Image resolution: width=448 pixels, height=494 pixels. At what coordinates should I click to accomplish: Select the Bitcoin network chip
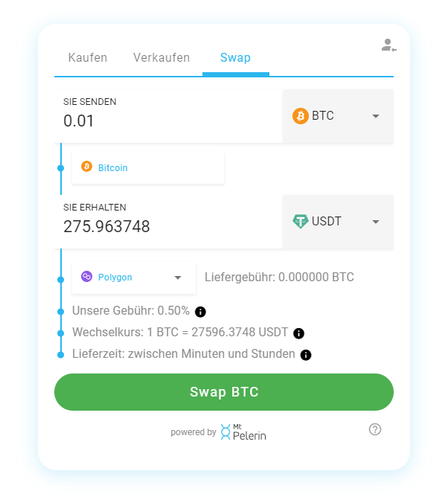point(148,167)
